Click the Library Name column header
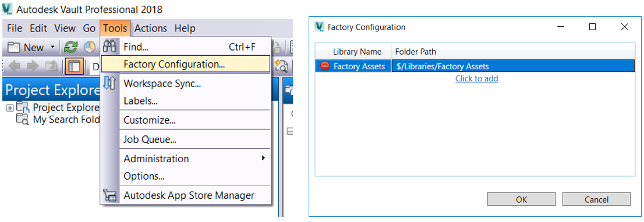644x222 pixels. click(x=357, y=52)
